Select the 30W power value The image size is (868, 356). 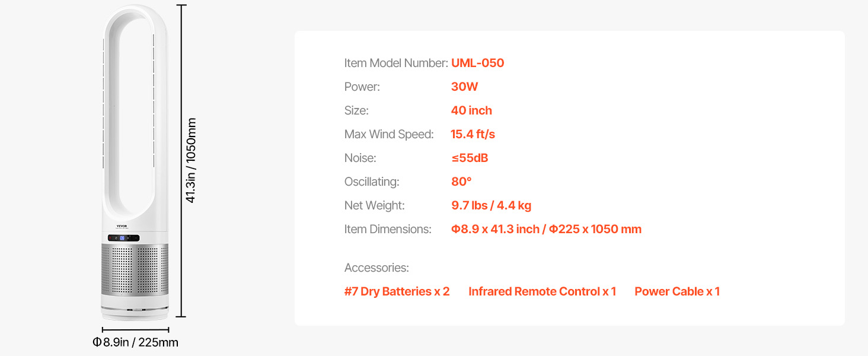(x=464, y=87)
